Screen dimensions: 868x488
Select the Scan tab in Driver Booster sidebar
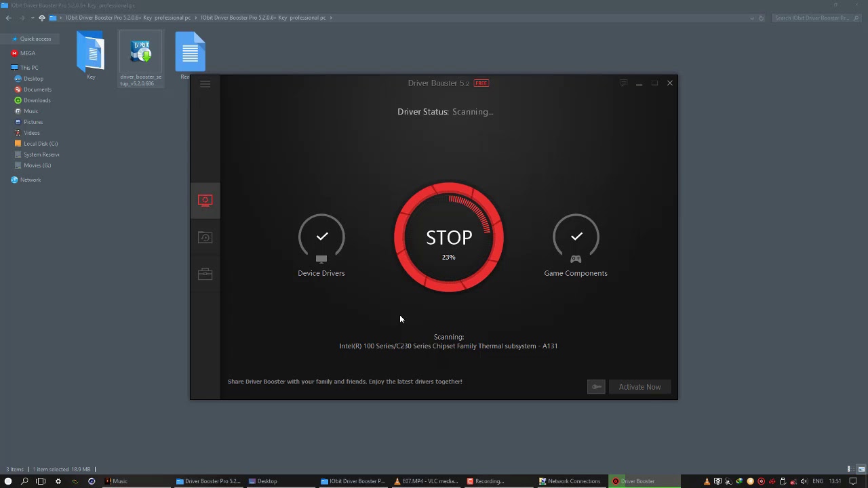pos(205,200)
